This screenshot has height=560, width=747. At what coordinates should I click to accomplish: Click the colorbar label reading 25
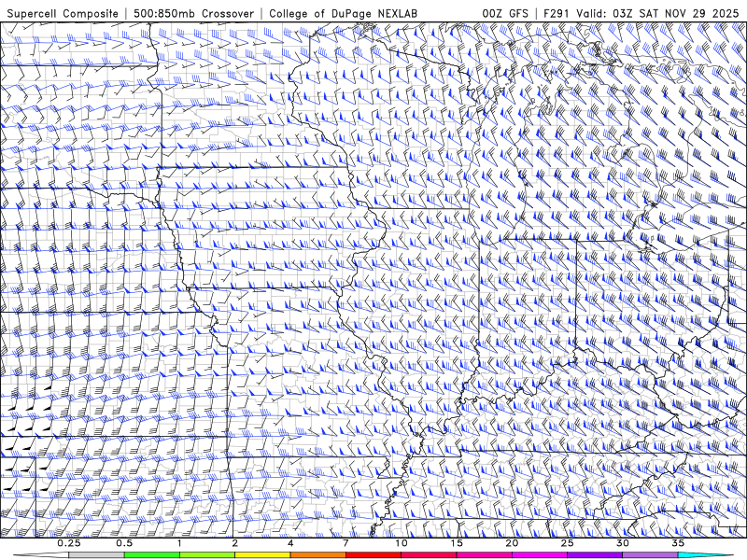tap(567, 543)
